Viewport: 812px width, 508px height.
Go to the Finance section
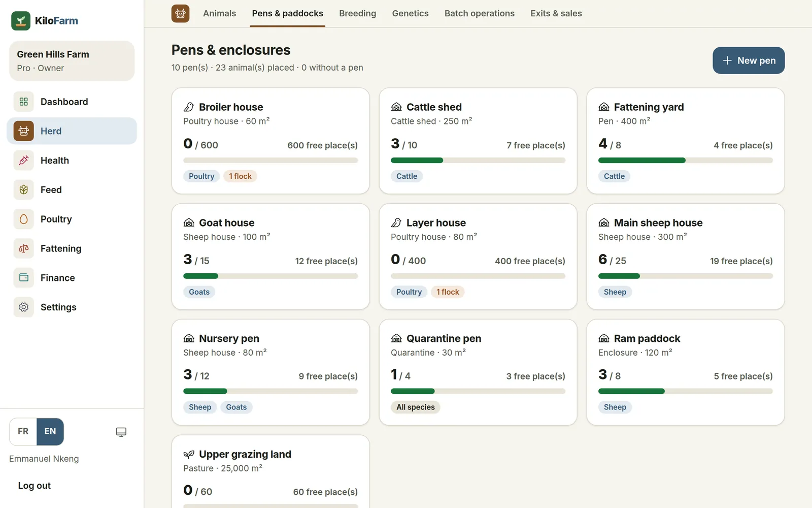click(x=72, y=278)
